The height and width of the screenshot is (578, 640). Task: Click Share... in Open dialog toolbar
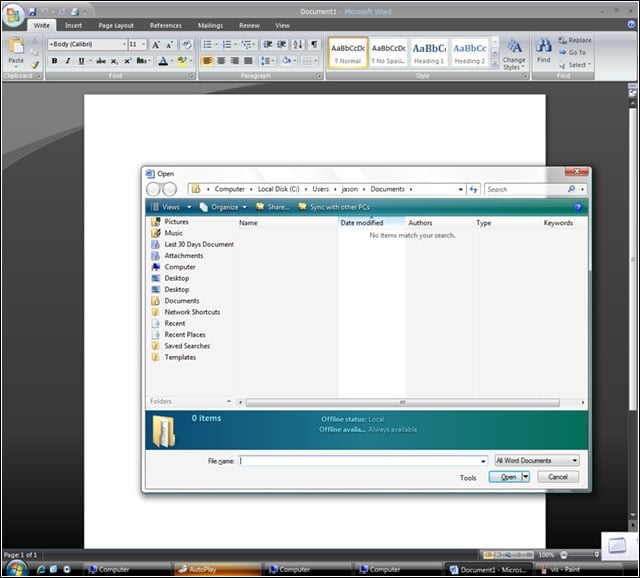(x=273, y=207)
